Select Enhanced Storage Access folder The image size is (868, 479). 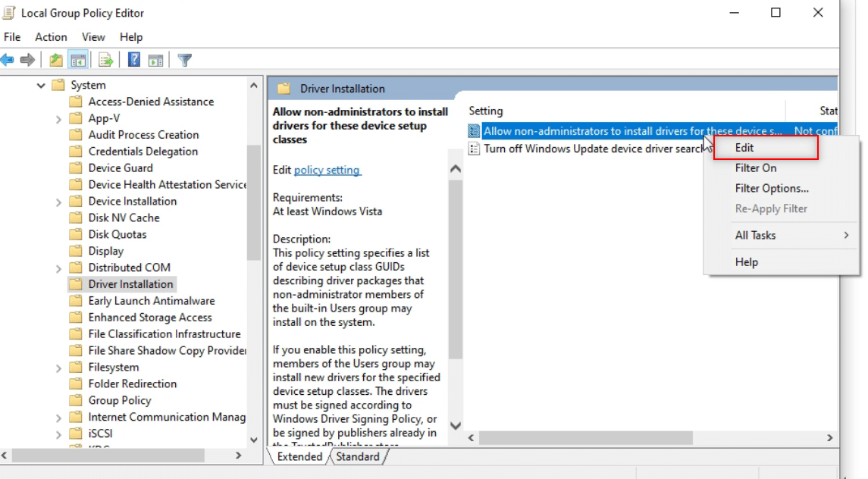(x=150, y=318)
